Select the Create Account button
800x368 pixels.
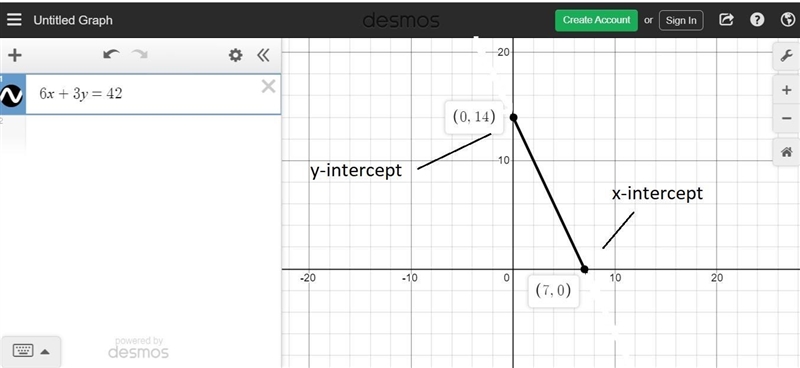(x=596, y=20)
